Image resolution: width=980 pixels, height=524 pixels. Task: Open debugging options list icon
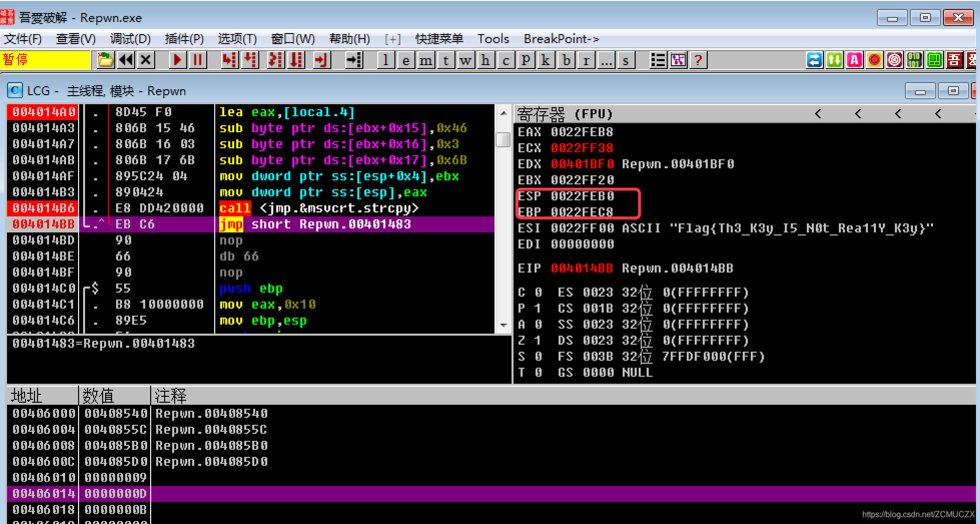pos(658,60)
